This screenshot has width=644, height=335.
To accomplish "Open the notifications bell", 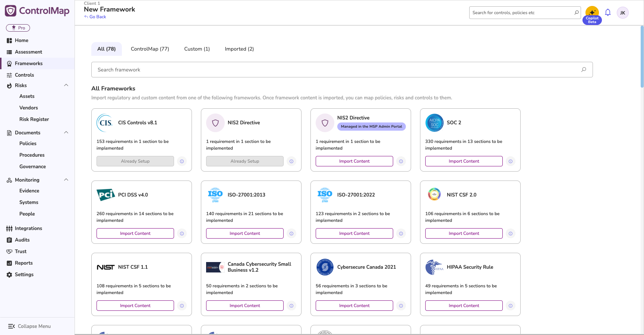I will (608, 13).
